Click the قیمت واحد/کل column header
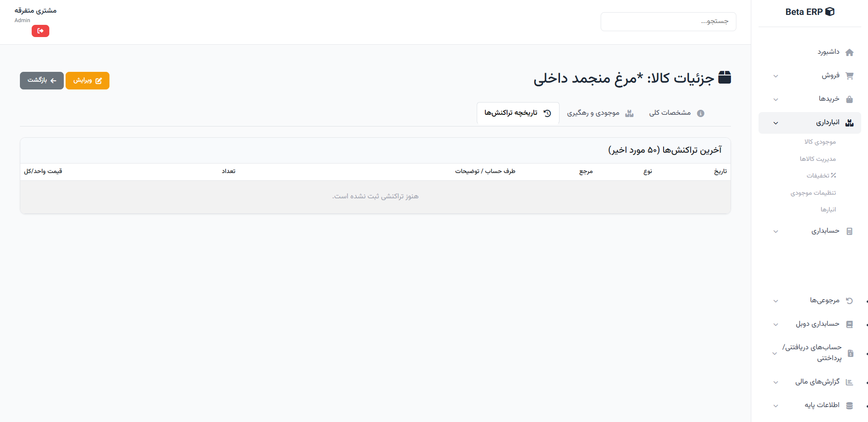The height and width of the screenshot is (422, 868). point(43,171)
